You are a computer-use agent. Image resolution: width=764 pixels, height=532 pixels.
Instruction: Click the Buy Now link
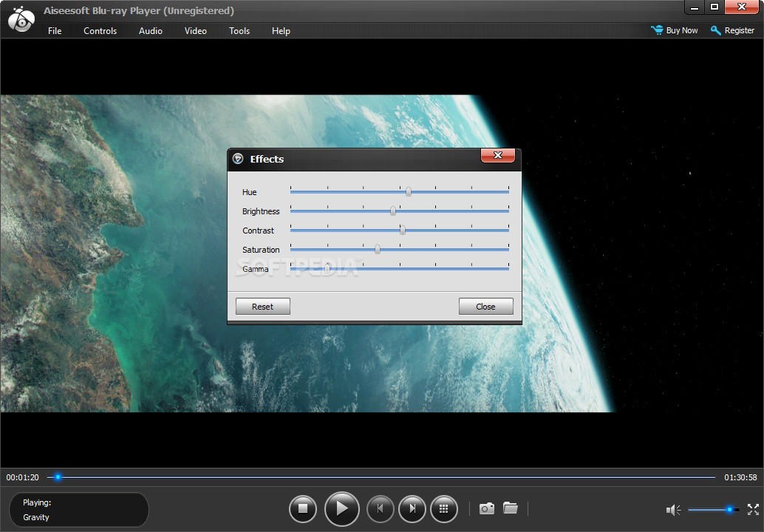click(682, 30)
